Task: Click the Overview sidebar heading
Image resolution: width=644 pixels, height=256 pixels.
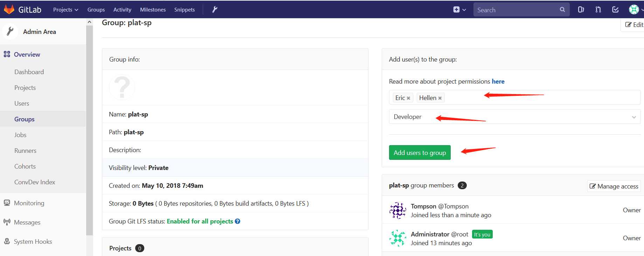Action: coord(27,54)
